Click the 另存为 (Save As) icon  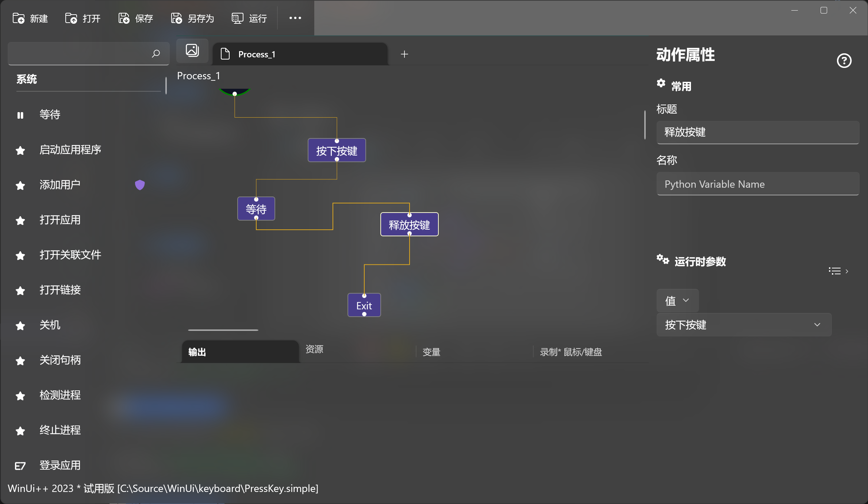point(176,18)
